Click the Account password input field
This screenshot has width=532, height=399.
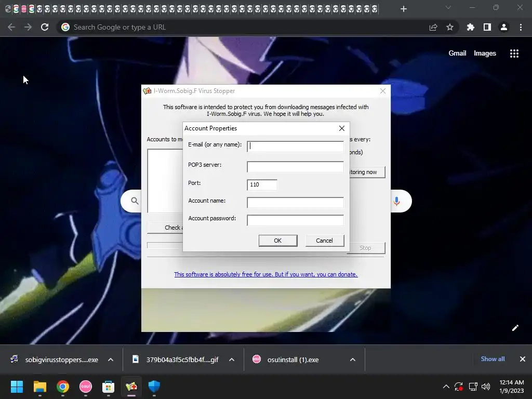coord(295,220)
